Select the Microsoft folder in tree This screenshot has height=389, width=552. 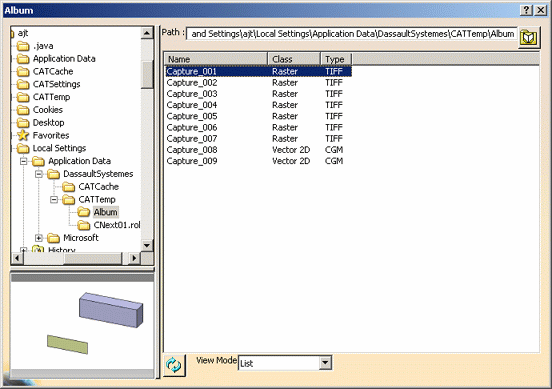pos(81,238)
